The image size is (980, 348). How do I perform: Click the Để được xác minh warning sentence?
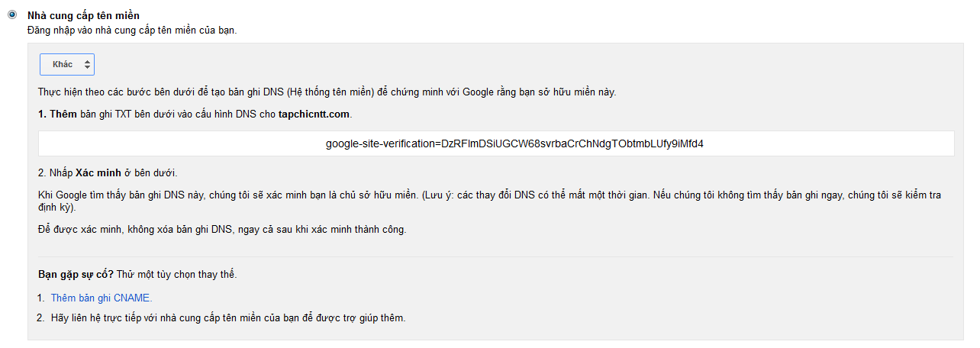pos(222,230)
